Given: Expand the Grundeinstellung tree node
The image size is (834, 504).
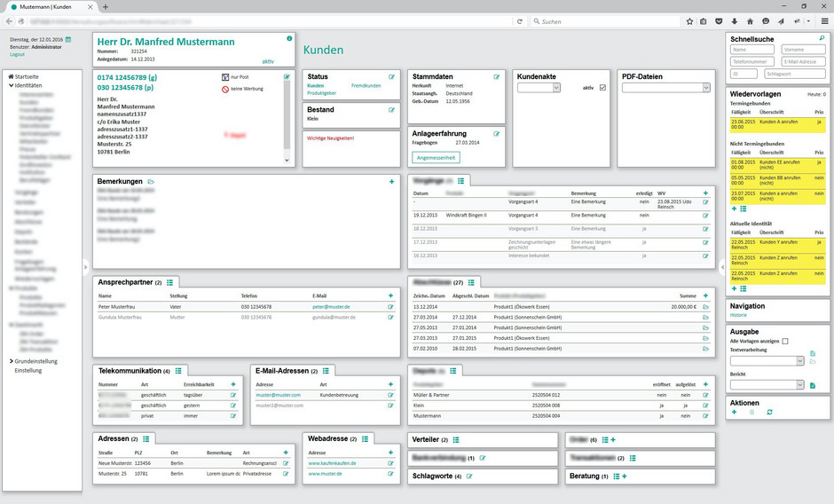Looking at the screenshot, I should click(12, 361).
